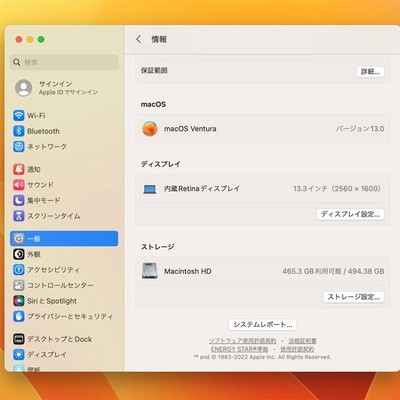Sign in with Apple ID avatar
400x400 pixels.
[x=24, y=88]
